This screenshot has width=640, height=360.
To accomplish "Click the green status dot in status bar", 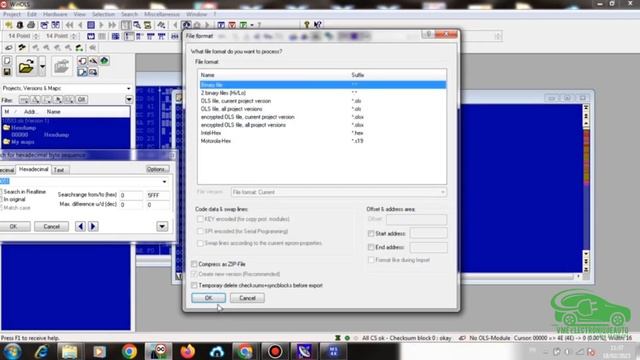I will [x=347, y=338].
